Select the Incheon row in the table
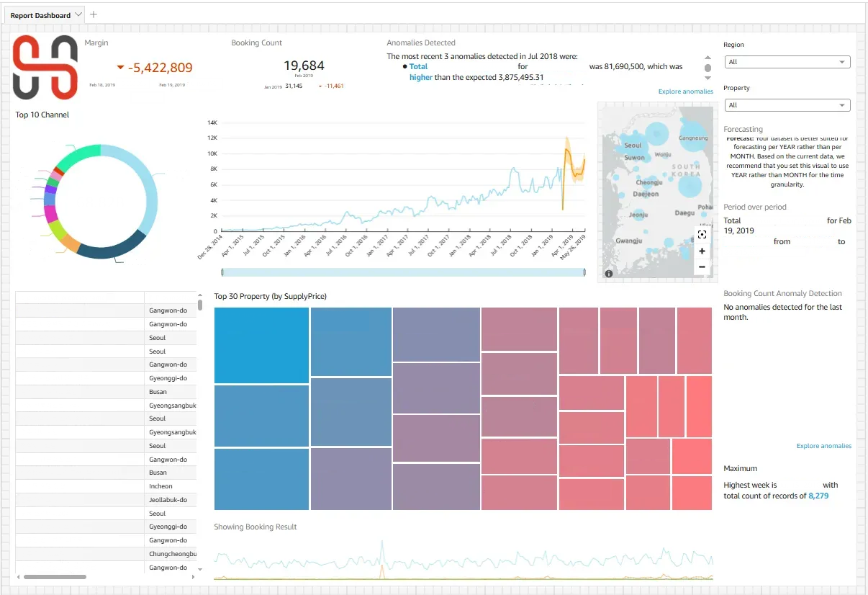Viewport: 868px width, 595px height. [x=161, y=486]
